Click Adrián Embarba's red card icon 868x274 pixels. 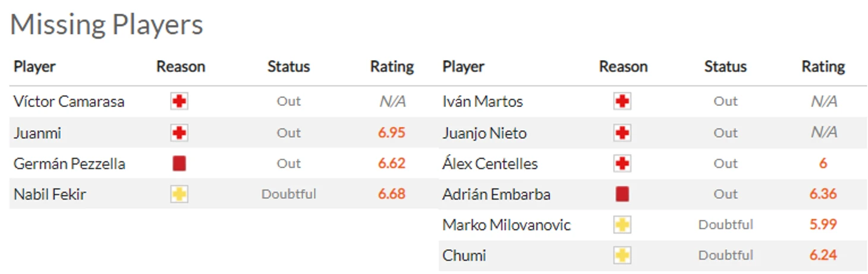click(622, 194)
